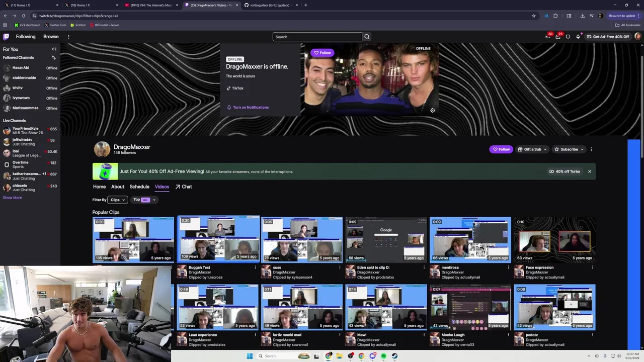
Task: Open the Ibai live channel in sidebar
Action: [30, 153]
